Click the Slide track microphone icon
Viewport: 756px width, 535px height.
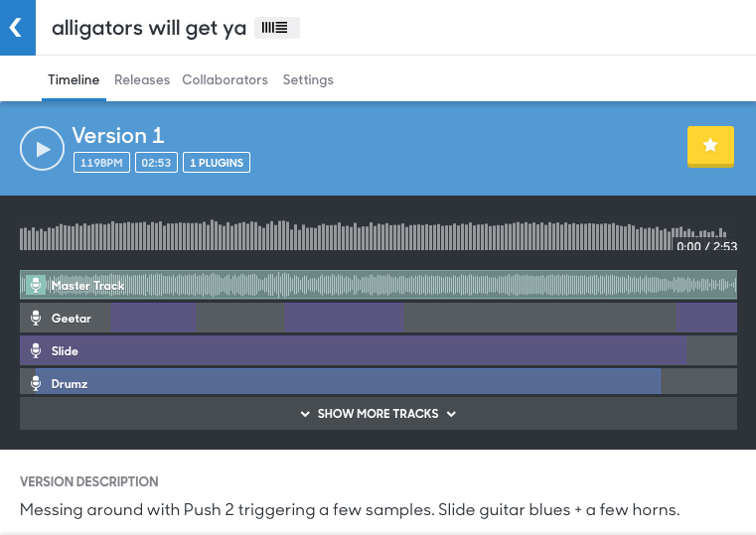pyautogui.click(x=36, y=350)
